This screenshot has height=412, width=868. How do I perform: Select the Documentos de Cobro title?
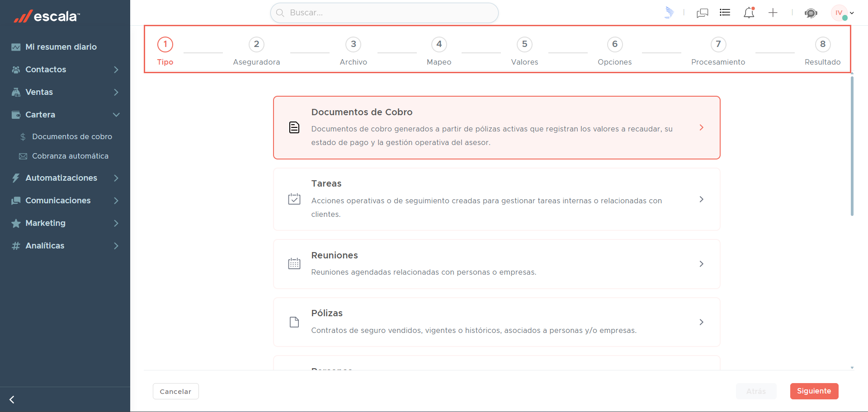(x=362, y=112)
